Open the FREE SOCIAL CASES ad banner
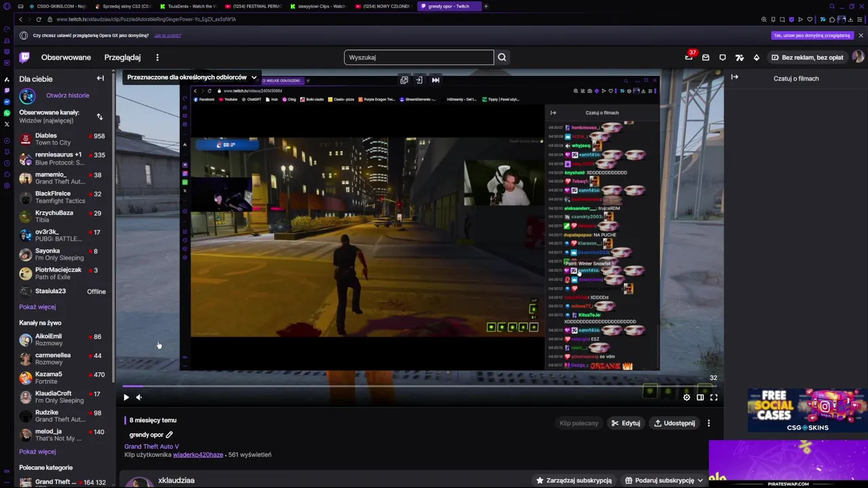Screen dimensions: 868x488 [x=807, y=410]
